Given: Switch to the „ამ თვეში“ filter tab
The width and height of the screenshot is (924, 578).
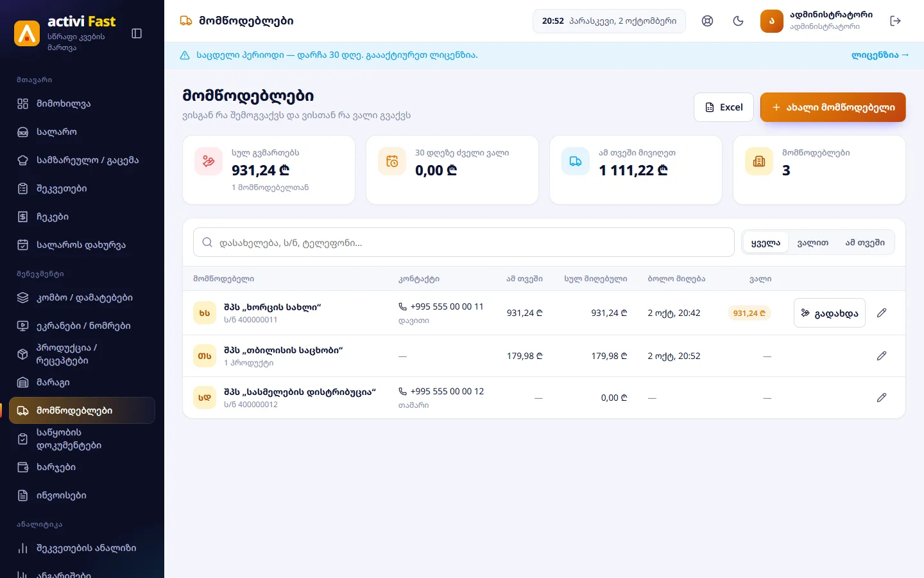Looking at the screenshot, I should point(864,243).
